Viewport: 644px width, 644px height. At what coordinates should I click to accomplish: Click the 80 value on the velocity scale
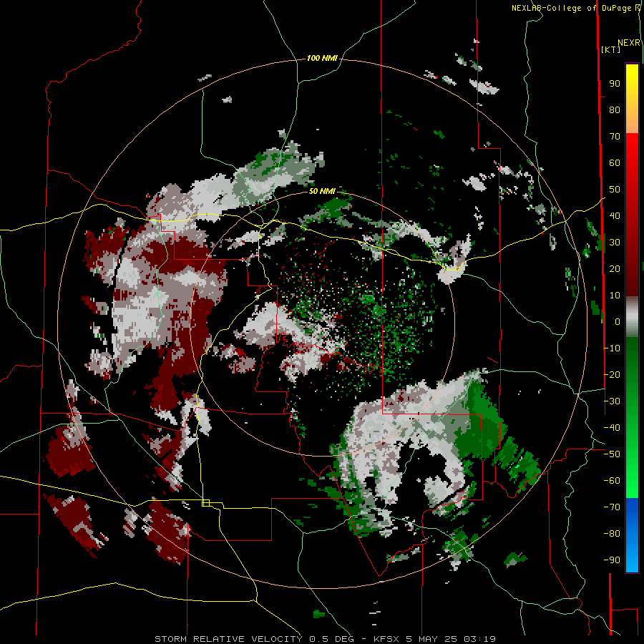[x=615, y=110]
